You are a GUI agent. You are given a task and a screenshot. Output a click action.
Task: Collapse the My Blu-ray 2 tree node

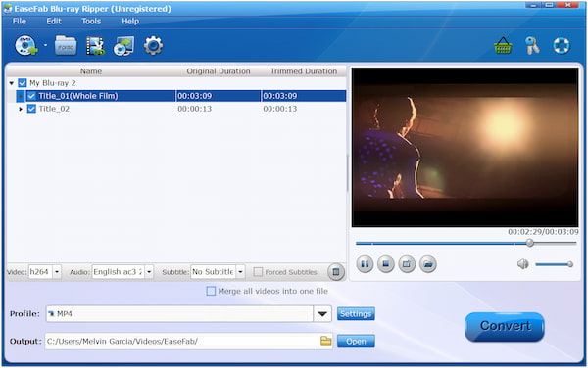coord(11,83)
